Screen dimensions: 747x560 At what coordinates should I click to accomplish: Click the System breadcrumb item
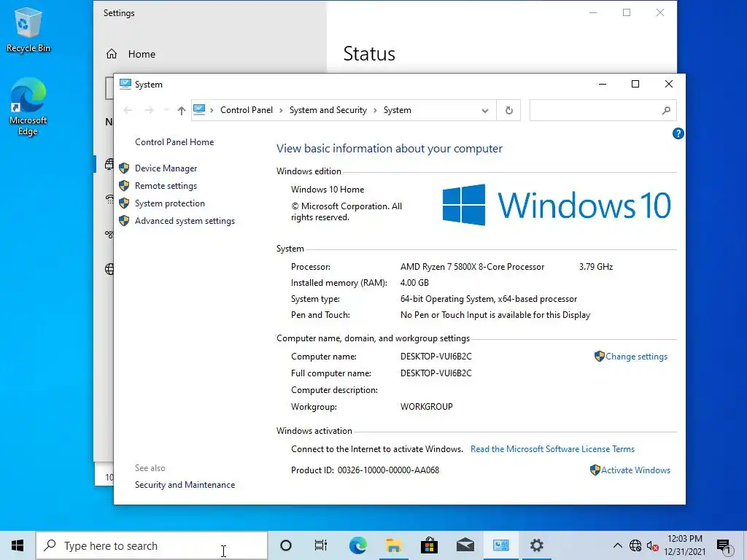tap(398, 110)
